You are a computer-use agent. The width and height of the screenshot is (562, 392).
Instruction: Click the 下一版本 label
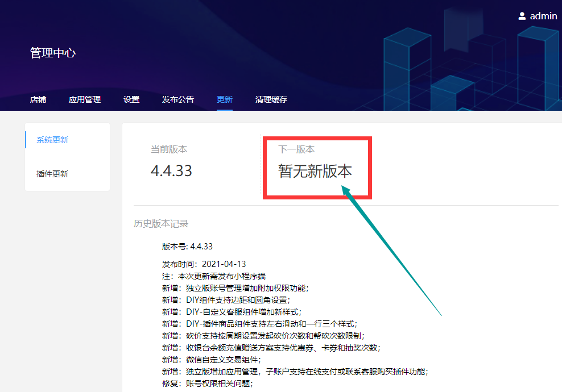296,149
